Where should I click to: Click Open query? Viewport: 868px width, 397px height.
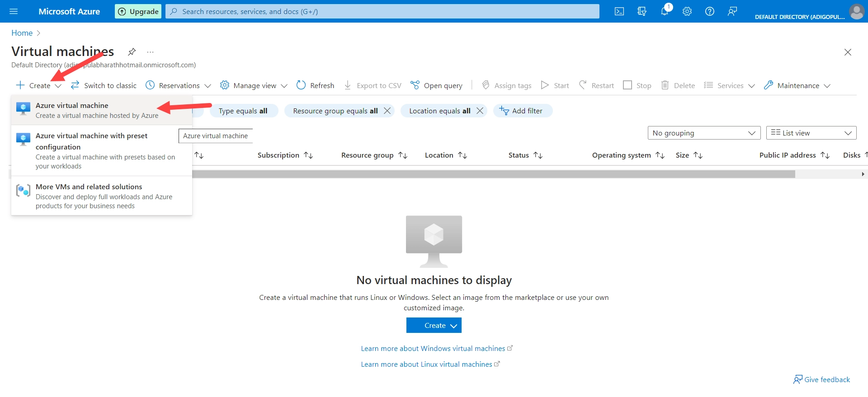[436, 85]
